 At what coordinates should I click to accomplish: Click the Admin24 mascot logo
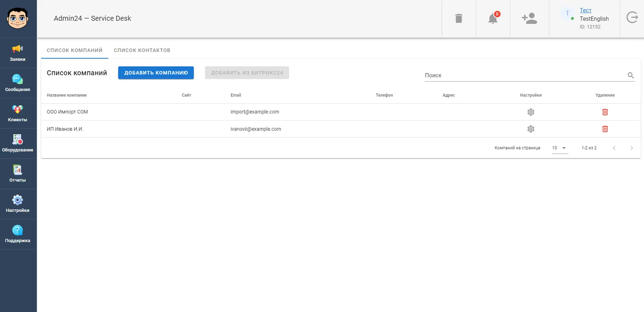click(x=18, y=18)
